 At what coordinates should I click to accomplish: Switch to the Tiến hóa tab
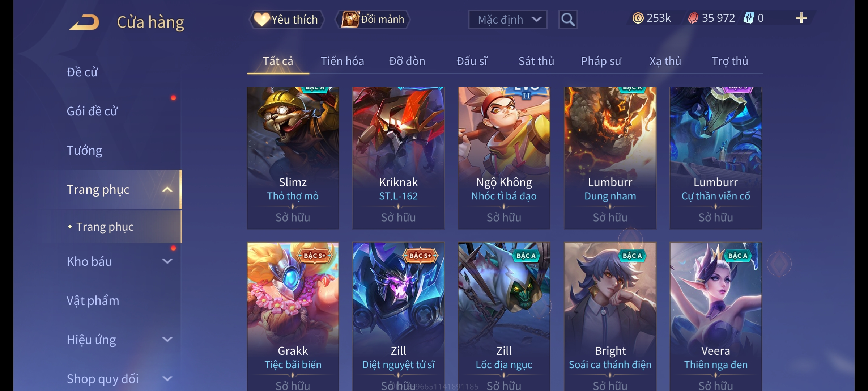coord(342,61)
